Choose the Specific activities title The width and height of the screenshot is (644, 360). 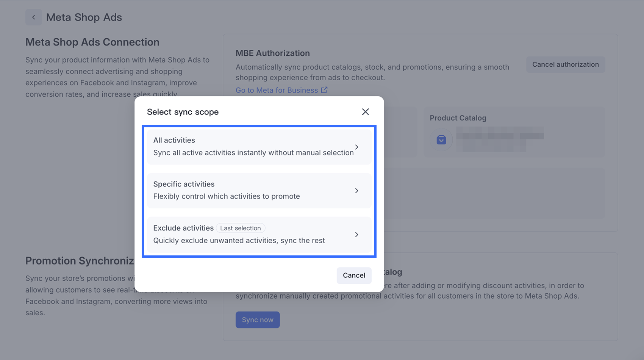[x=184, y=184]
